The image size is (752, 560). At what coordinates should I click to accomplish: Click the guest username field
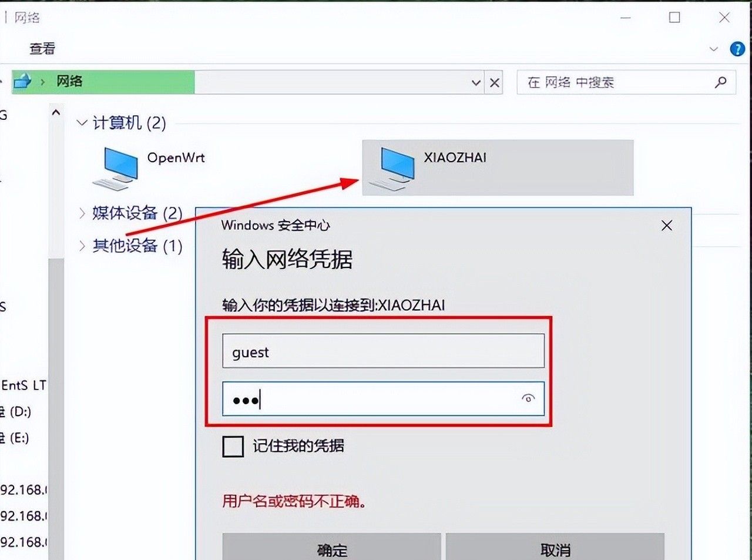tap(383, 351)
